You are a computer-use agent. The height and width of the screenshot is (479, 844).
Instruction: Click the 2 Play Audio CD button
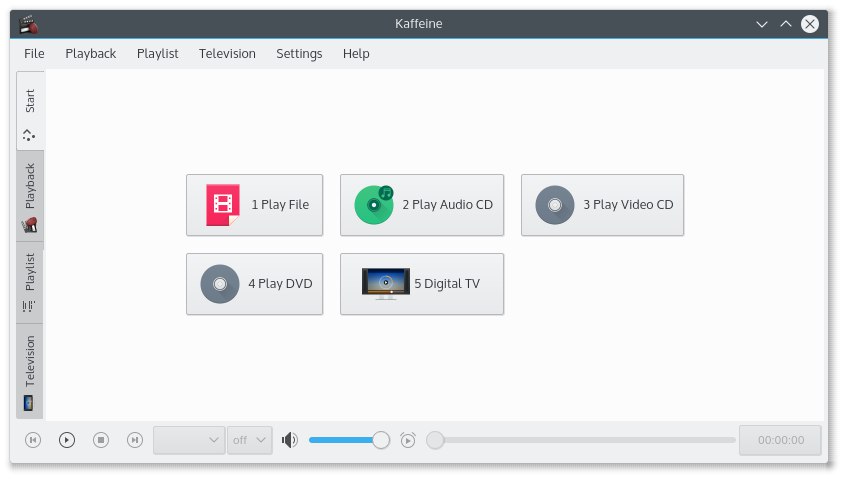pos(422,205)
